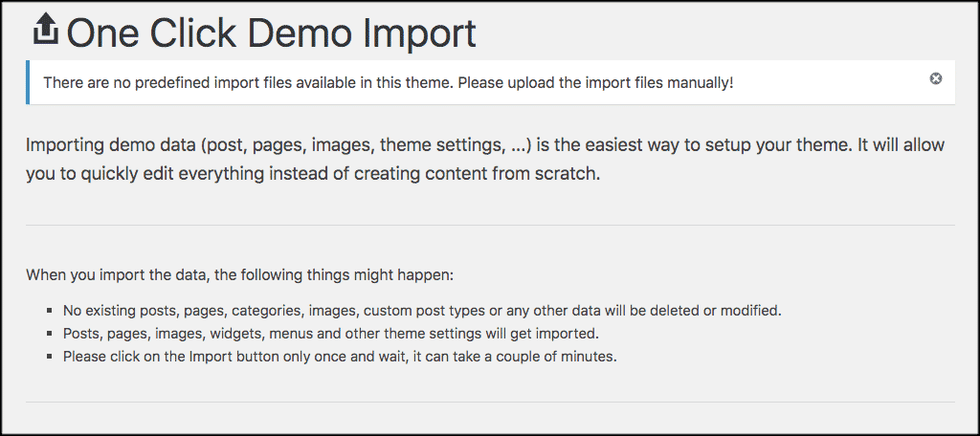Click the upload icon beside the page title
Viewport: 980px width, 436px height.
(x=46, y=31)
